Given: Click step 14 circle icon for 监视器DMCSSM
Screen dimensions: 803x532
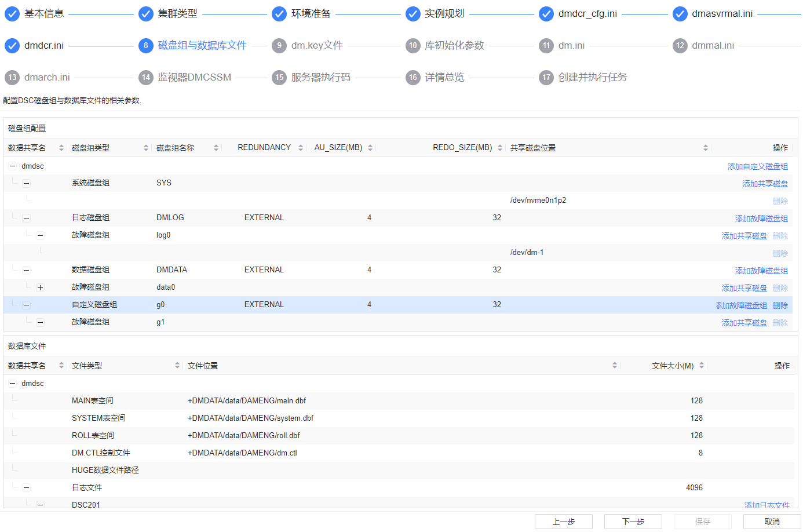Looking at the screenshot, I should tap(146, 78).
